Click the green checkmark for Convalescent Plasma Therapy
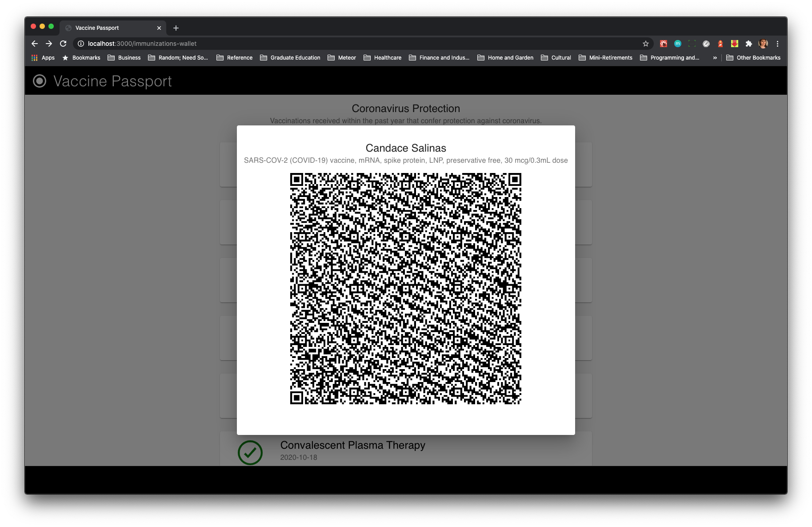This screenshot has width=812, height=527. tap(250, 453)
